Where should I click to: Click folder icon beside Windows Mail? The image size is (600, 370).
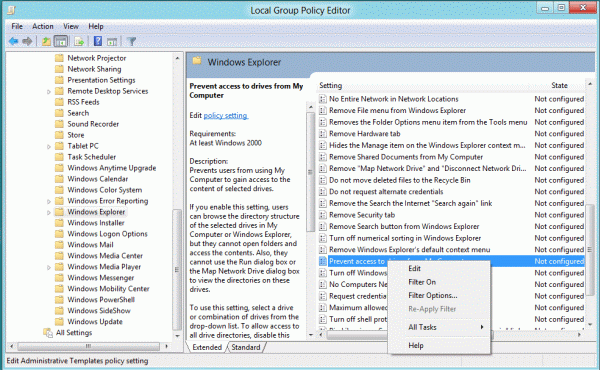pos(59,245)
